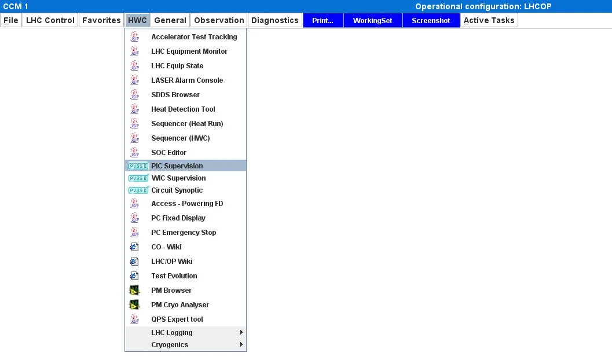Viewport: 612px width, 364px height.
Task: Click the PVSS icon beside Circuit Synoptic
Action: point(138,190)
